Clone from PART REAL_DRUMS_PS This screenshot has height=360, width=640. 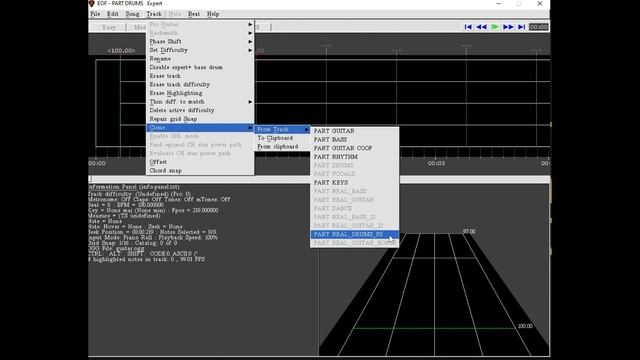354,234
